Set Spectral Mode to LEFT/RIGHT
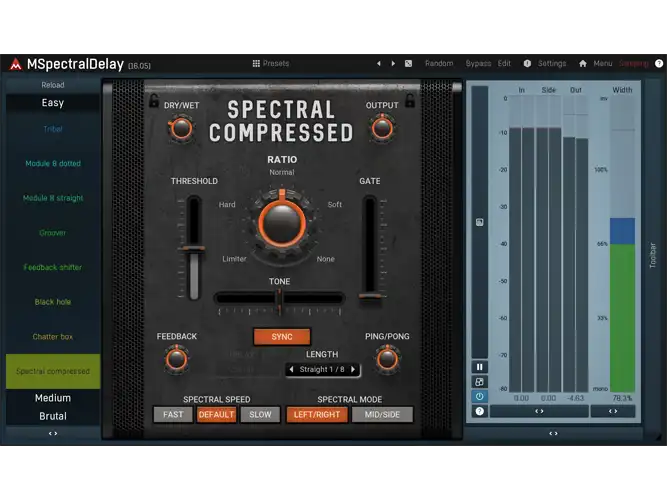This screenshot has height=500, width=667. [317, 414]
